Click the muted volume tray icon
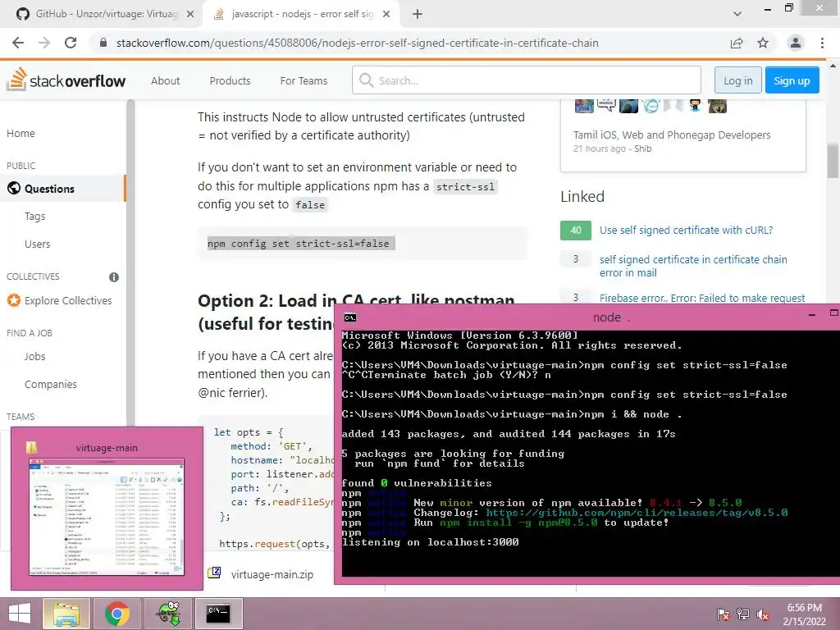The width and height of the screenshot is (840, 630). pos(763,614)
